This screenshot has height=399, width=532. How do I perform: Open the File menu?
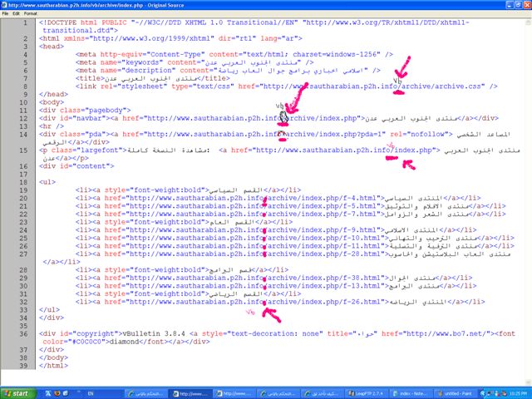pyautogui.click(x=6, y=14)
